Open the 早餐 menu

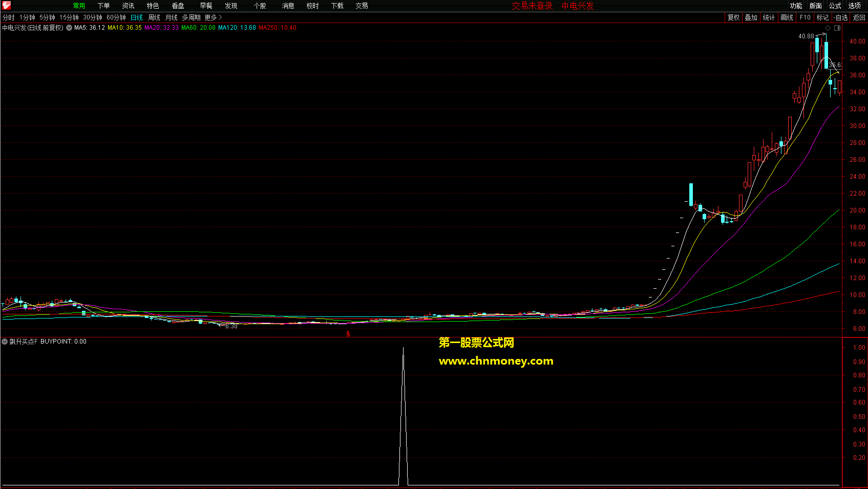pyautogui.click(x=206, y=6)
